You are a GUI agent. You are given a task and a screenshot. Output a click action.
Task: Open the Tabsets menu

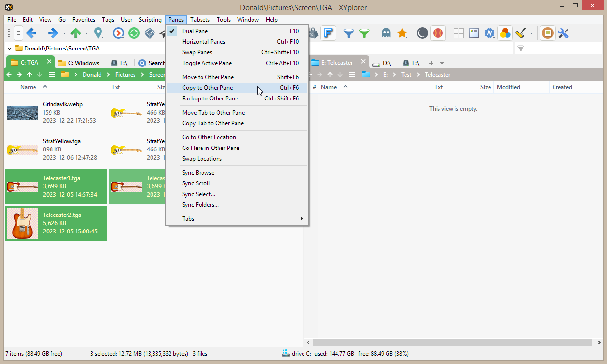pos(200,20)
